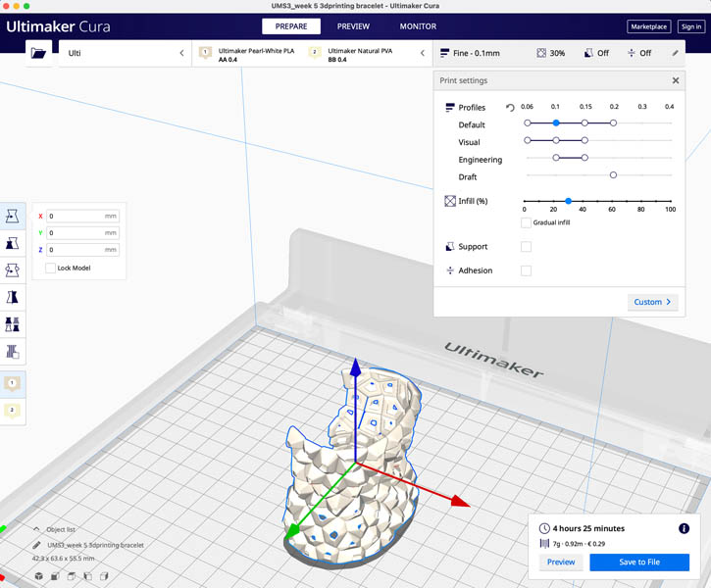
Task: Select the Support Blocker tool
Action: [12, 352]
